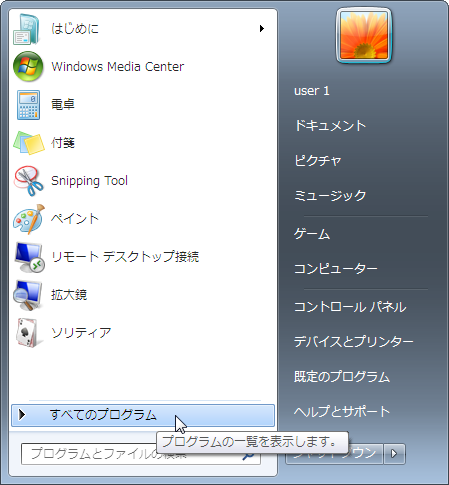Viewport: 449px width, 485px height.
Task: Select ピクチャ in the right pane
Action: (x=318, y=161)
